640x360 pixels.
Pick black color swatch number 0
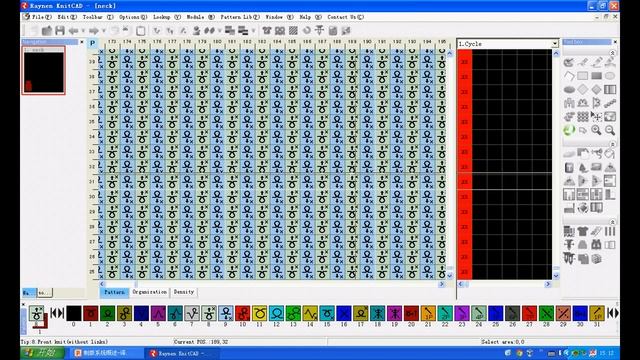(x=73, y=313)
